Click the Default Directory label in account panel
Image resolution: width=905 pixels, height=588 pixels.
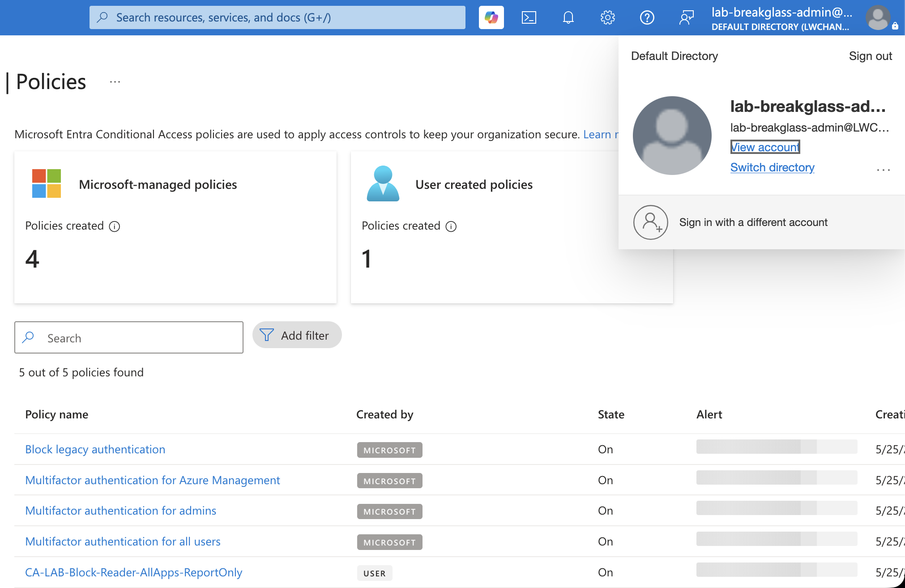tap(674, 56)
